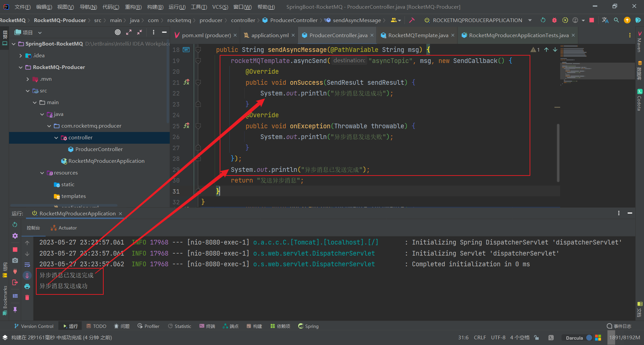The image size is (644, 345).
Task: Open the run configuration dropdown
Action: click(530, 20)
